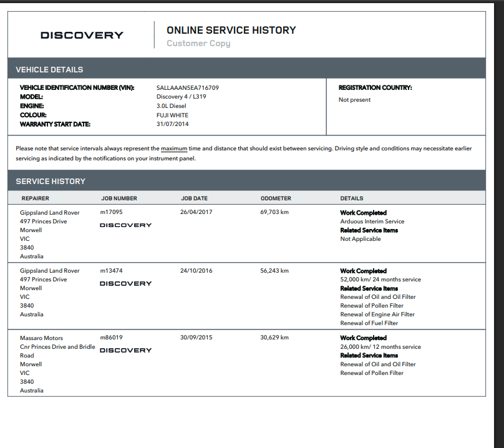Select the Online Service History title
The height and width of the screenshot is (448, 504).
pos(231,30)
